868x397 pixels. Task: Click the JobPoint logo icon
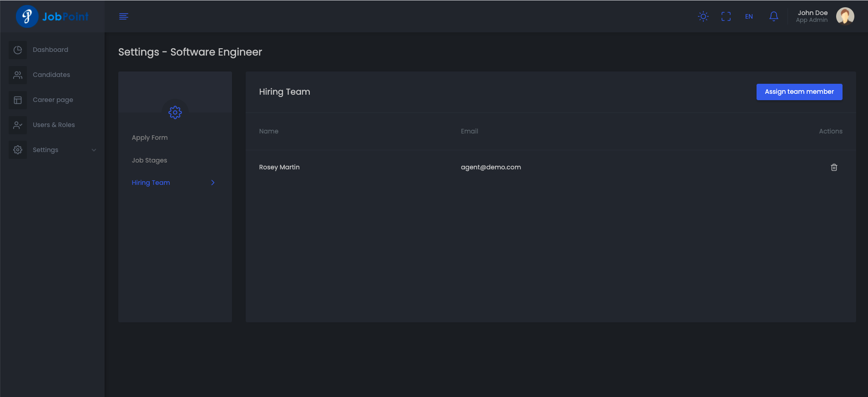pos(27,16)
